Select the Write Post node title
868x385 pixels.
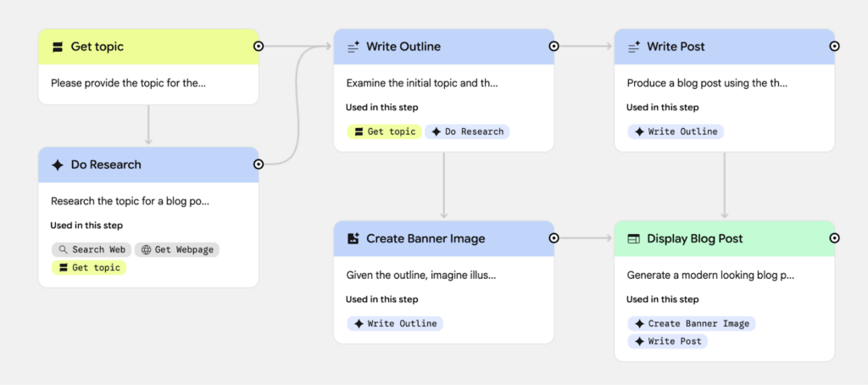click(x=676, y=47)
